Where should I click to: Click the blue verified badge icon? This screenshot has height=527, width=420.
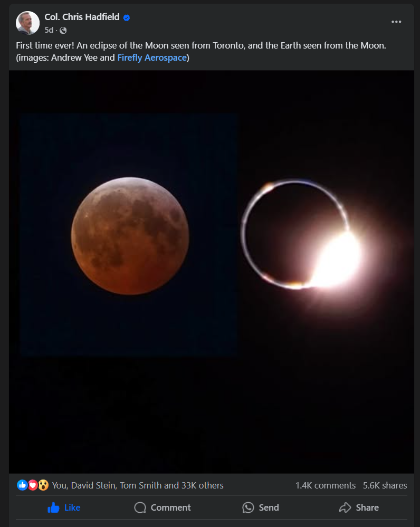[127, 18]
